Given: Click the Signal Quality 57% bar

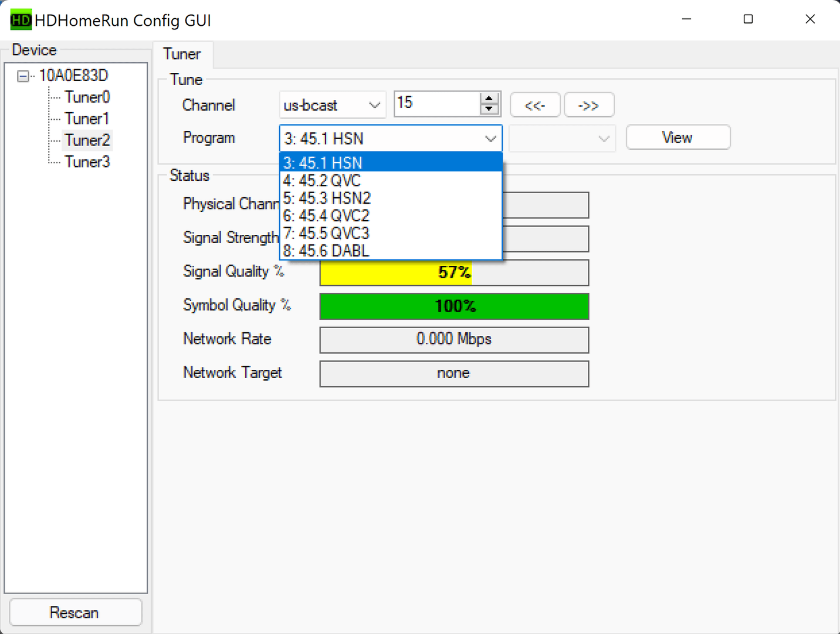Looking at the screenshot, I should pyautogui.click(x=454, y=272).
